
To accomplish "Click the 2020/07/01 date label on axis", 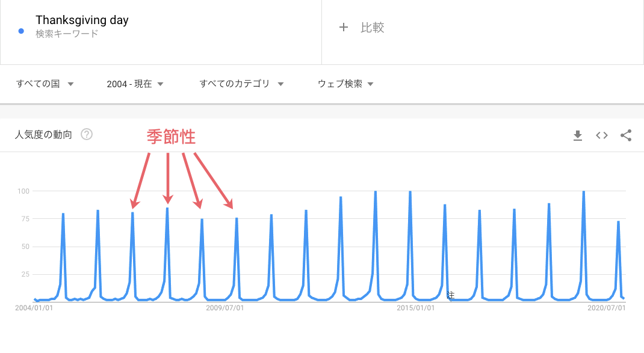I will point(606,308).
